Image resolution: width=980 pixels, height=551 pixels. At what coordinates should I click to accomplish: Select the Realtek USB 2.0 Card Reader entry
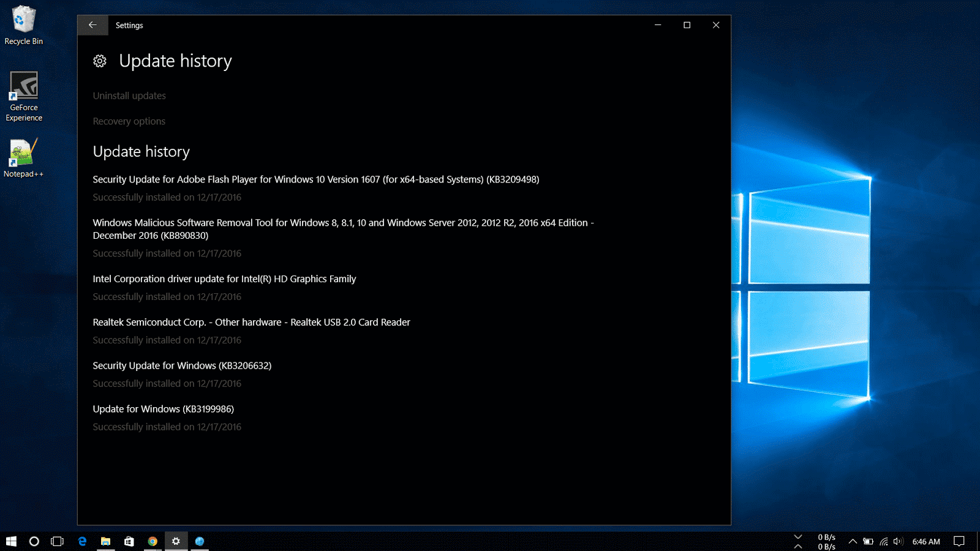point(251,322)
